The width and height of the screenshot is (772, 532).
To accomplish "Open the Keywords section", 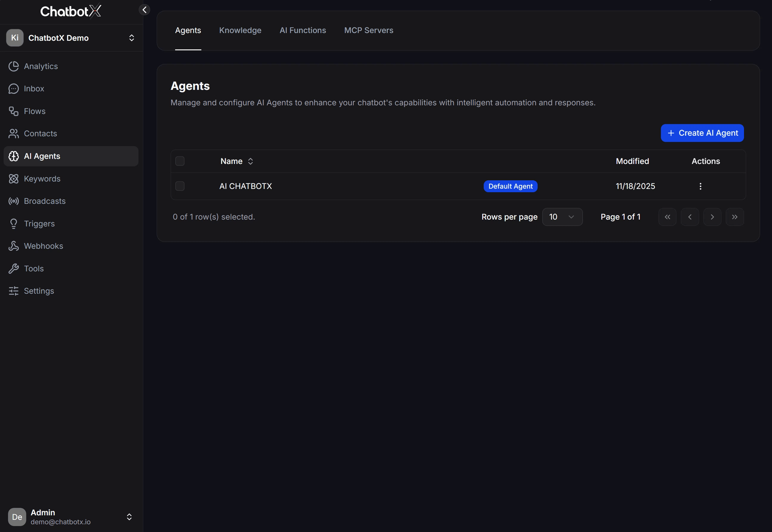I will click(42, 179).
